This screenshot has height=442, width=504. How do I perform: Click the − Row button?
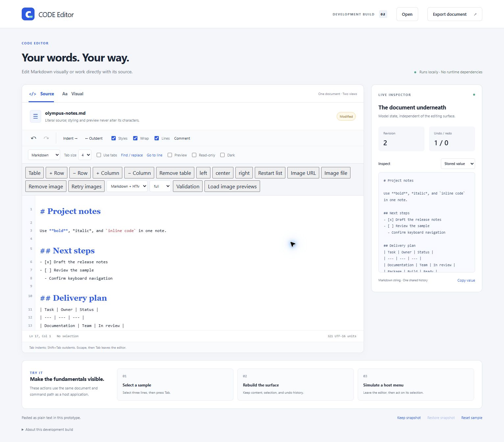pos(80,173)
